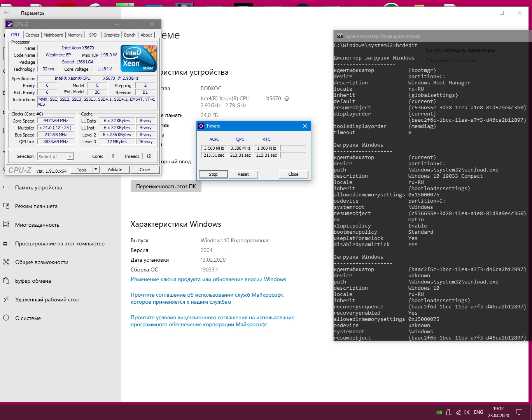Switch to the SPD tab
532x420 pixels.
(x=93, y=35)
